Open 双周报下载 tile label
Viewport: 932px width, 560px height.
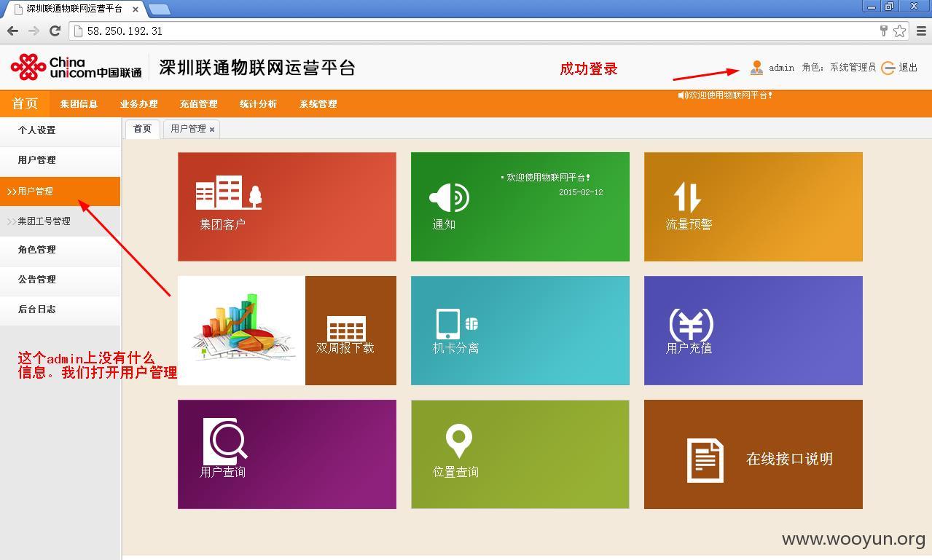[345, 348]
